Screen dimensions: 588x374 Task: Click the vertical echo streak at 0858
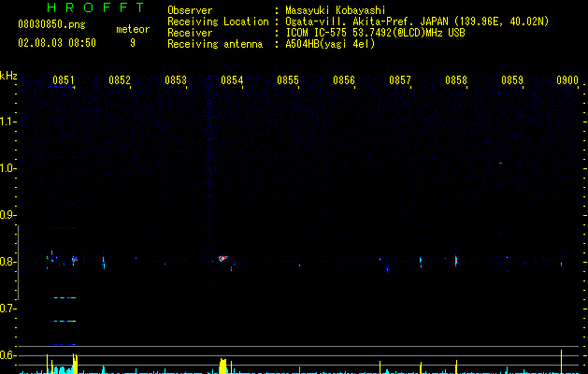456,260
